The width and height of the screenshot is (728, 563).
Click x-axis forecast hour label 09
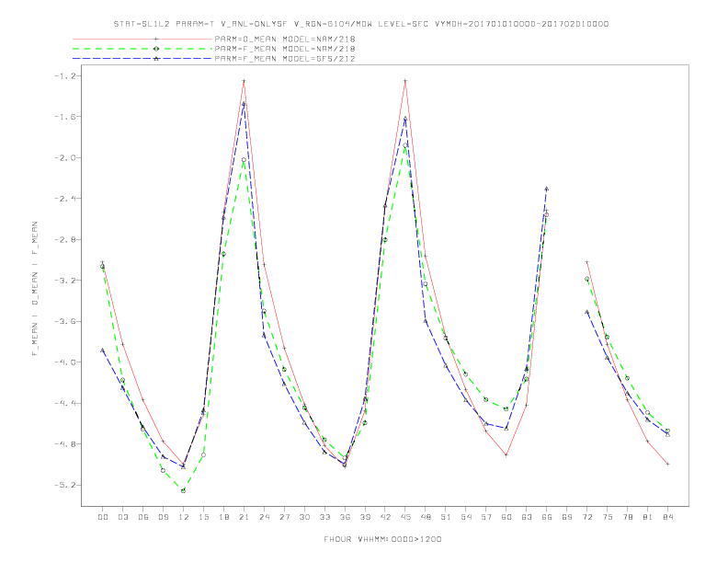(163, 517)
